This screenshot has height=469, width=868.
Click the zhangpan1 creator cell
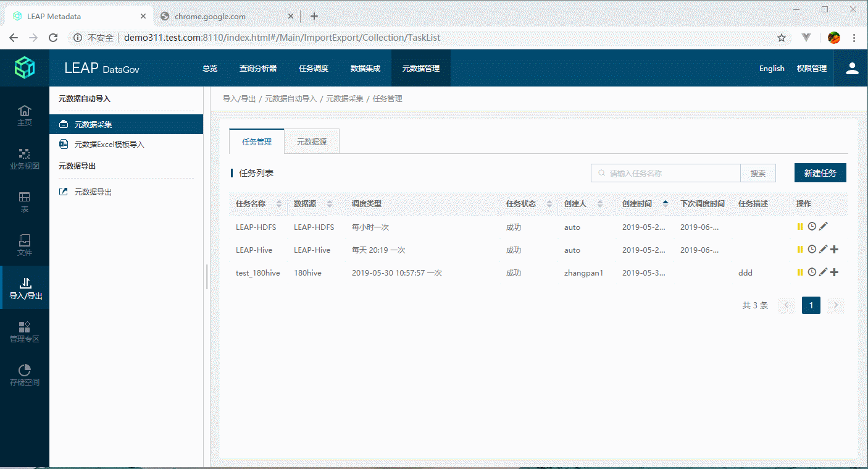(x=583, y=273)
